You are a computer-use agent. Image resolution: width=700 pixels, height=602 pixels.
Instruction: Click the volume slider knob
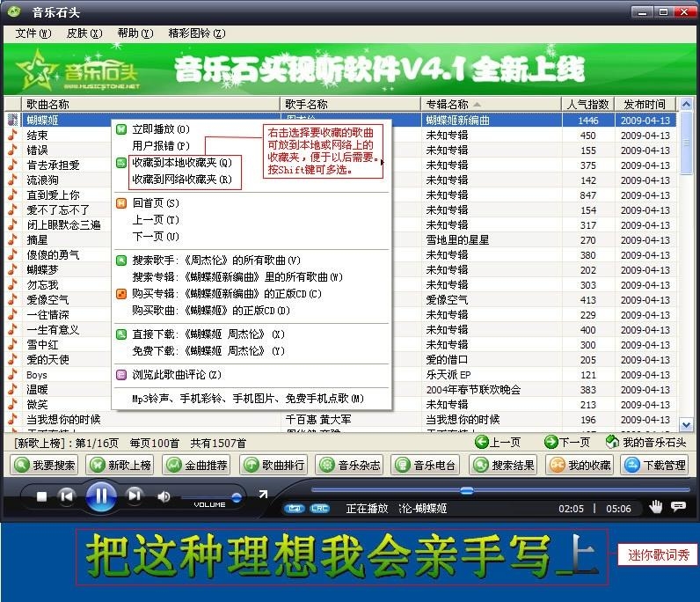tap(236, 497)
